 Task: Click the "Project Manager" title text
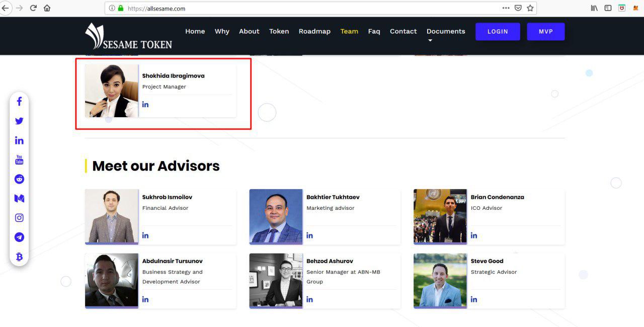[x=164, y=87]
